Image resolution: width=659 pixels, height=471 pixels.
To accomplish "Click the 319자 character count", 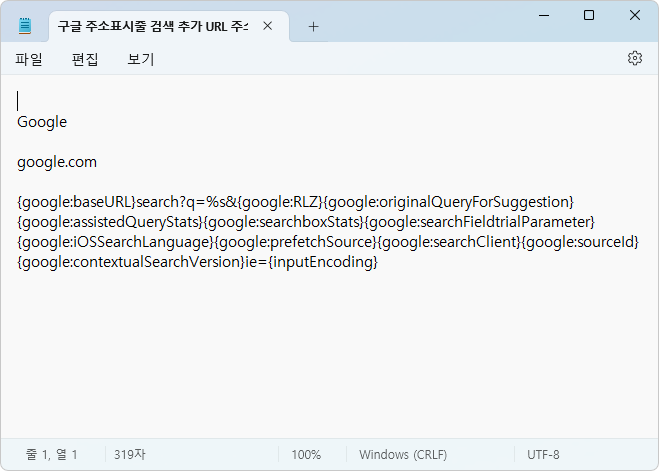I will pos(129,455).
